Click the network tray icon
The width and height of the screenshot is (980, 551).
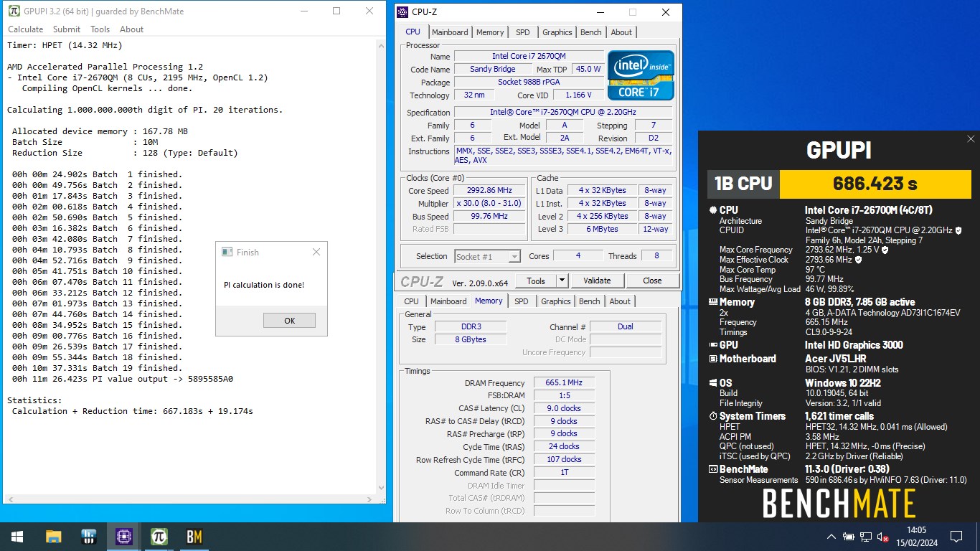pos(866,537)
